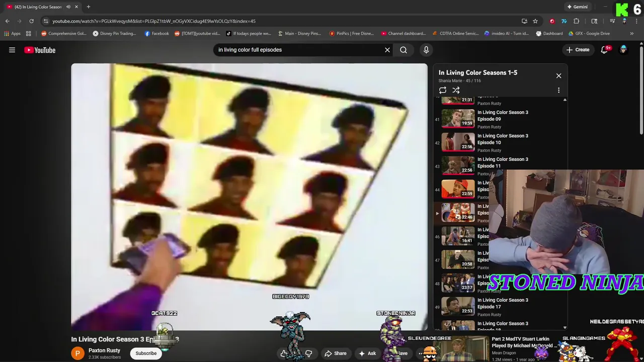644x362 pixels.
Task: Expand the hidden bookmarks chevron
Action: point(632,34)
